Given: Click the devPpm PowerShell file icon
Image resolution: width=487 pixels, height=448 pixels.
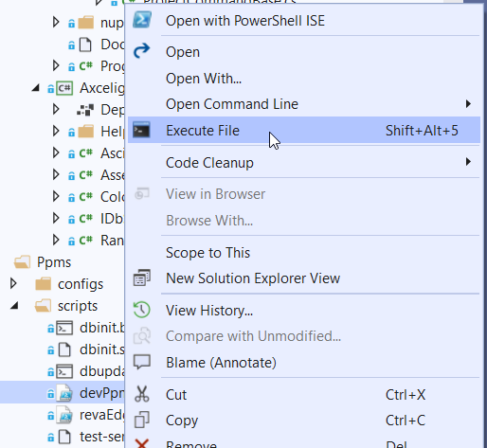Looking at the screenshot, I should click(64, 393).
